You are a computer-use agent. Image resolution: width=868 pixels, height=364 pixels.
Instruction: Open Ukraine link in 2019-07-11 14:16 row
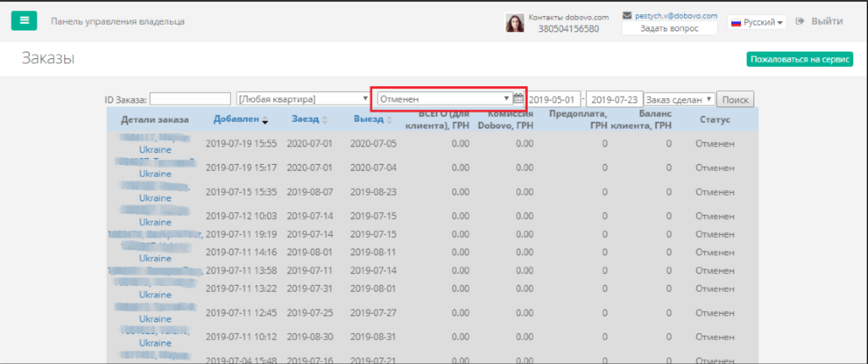coord(155,258)
